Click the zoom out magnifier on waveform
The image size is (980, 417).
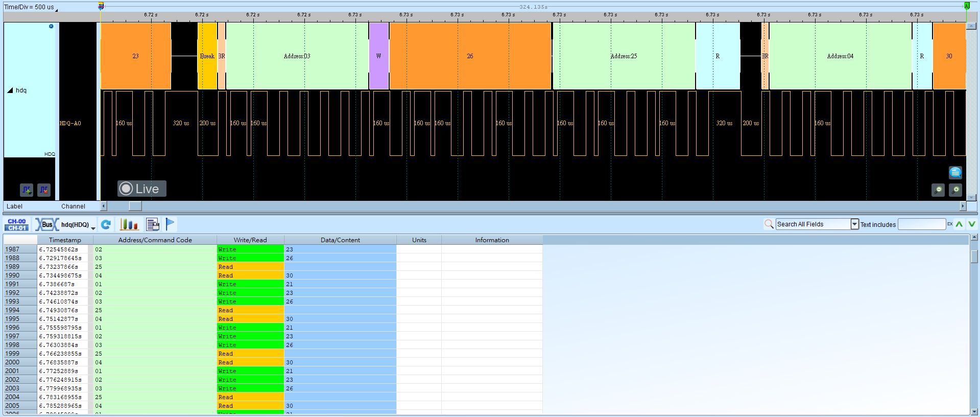(938, 190)
